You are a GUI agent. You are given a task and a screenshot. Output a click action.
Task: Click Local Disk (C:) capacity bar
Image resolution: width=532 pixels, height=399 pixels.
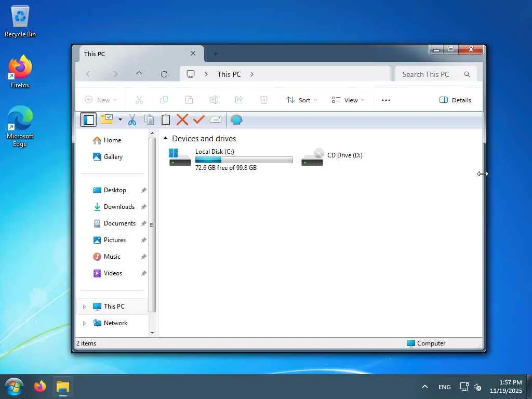tap(244, 160)
